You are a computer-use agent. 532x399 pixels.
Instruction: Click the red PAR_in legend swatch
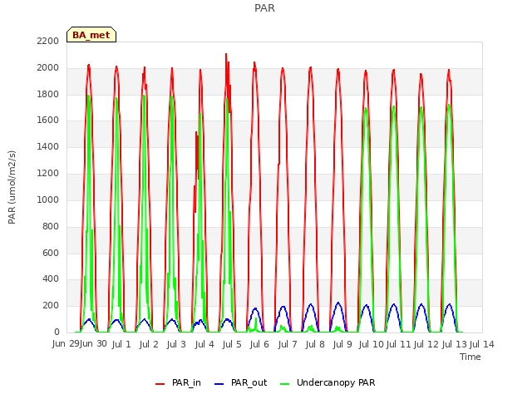(160, 384)
